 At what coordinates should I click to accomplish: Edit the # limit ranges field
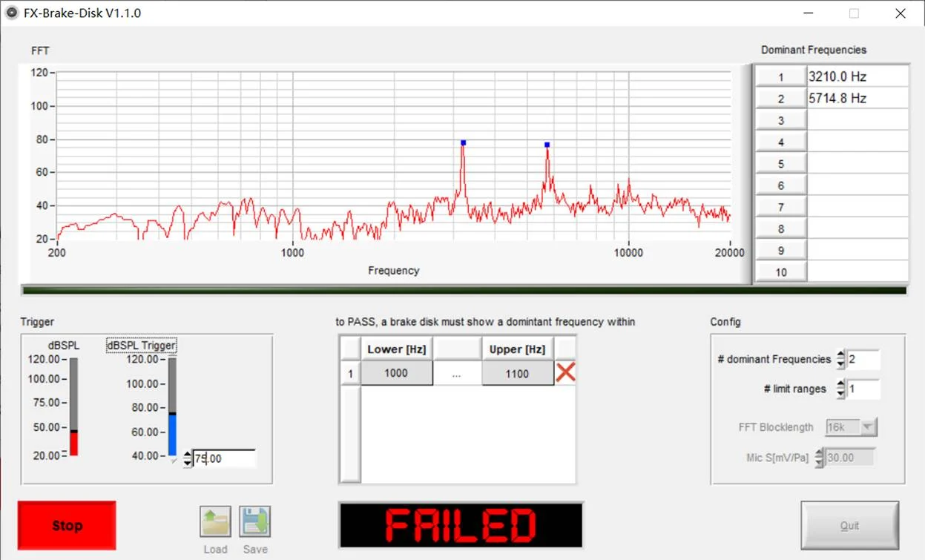[x=863, y=389]
